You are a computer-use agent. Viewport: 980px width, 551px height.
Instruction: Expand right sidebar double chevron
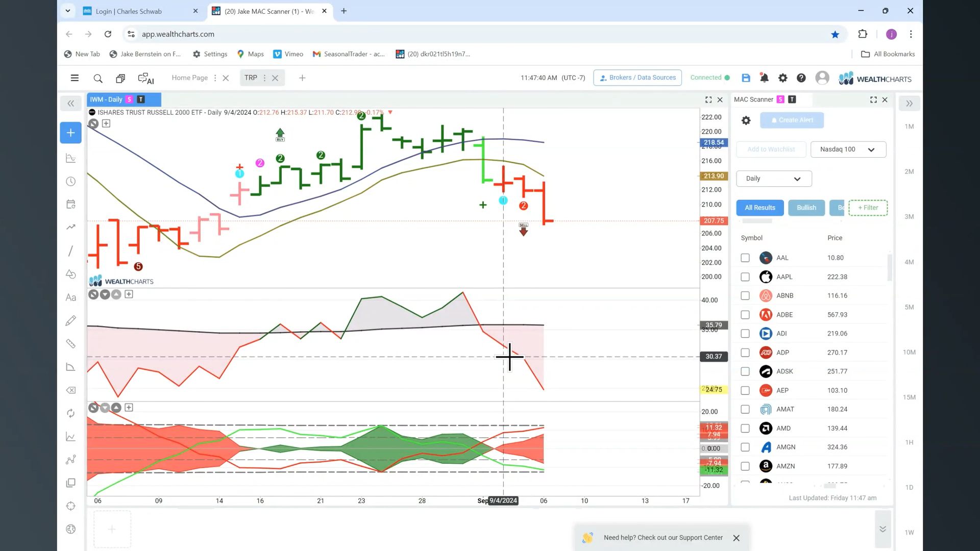(x=909, y=104)
